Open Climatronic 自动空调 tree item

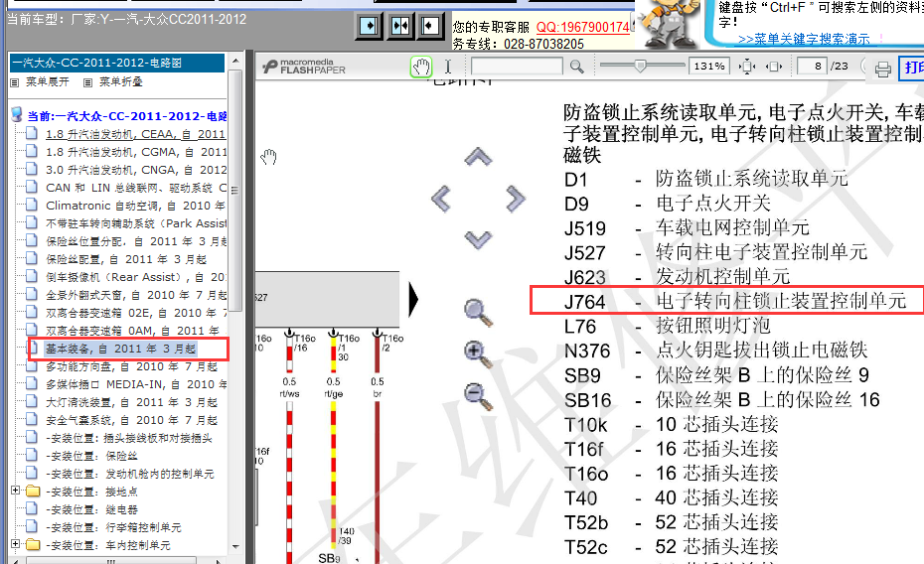click(135, 206)
